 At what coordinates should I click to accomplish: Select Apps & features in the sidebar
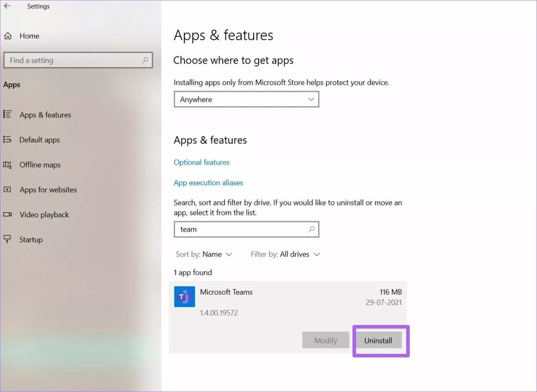pyautogui.click(x=46, y=115)
